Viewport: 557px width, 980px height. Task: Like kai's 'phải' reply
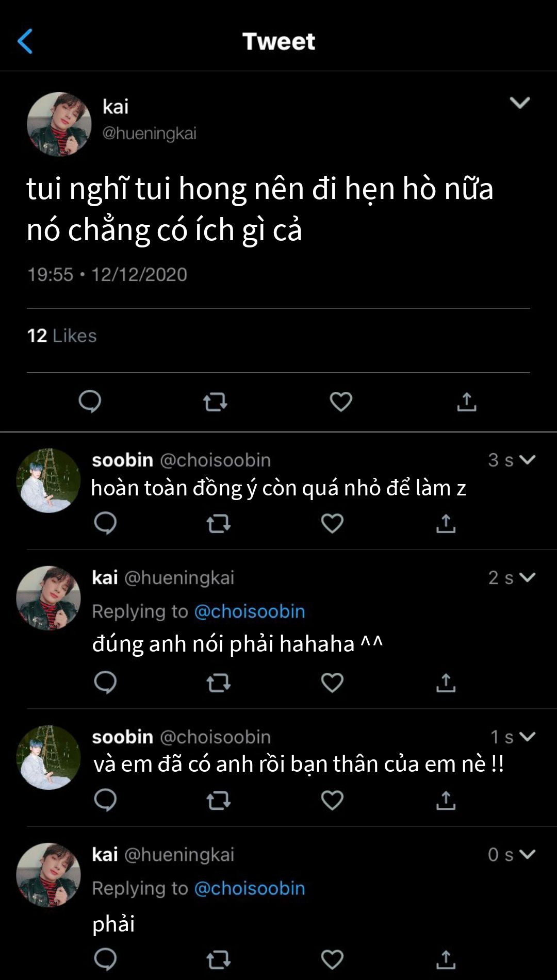[x=332, y=959]
